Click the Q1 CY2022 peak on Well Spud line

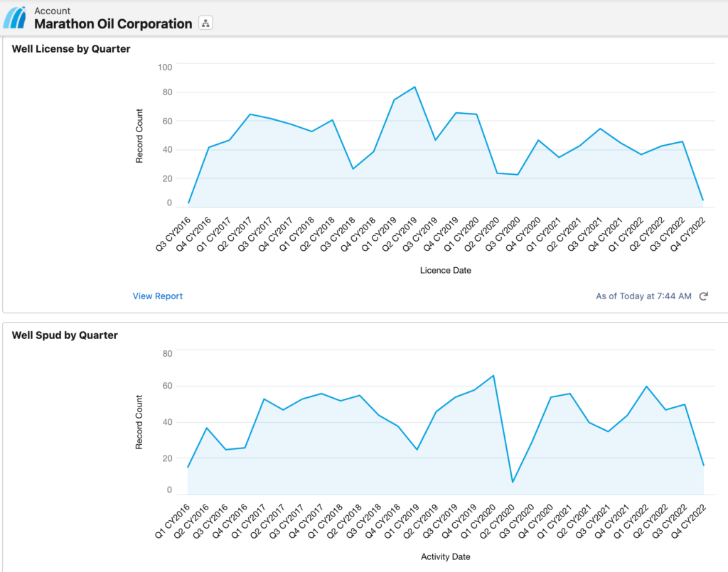(646, 386)
